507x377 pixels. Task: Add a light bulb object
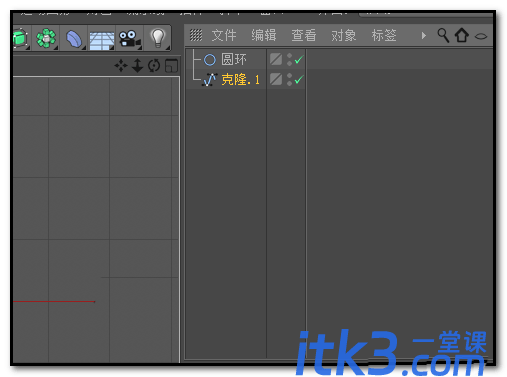click(158, 37)
